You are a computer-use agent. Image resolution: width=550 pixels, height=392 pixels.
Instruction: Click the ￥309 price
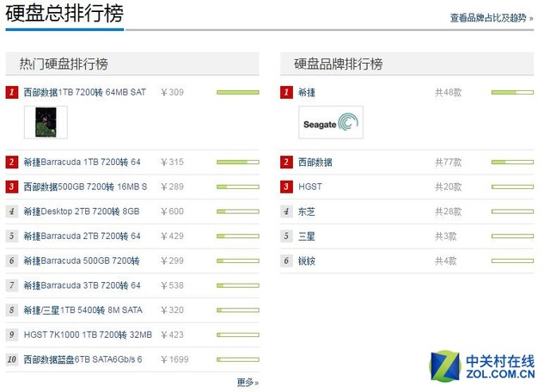coord(172,92)
